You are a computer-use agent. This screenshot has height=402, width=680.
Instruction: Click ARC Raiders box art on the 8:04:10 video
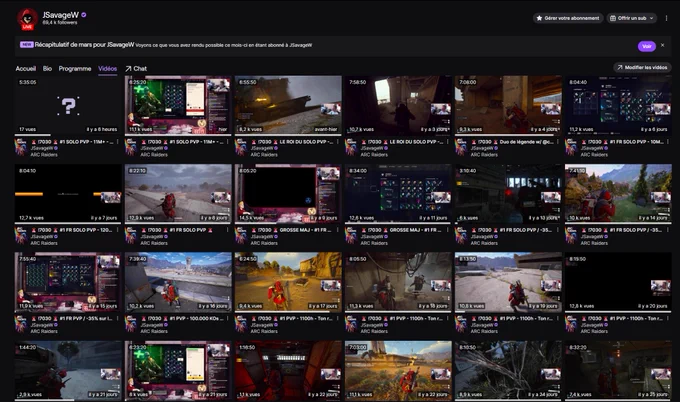coord(20,235)
